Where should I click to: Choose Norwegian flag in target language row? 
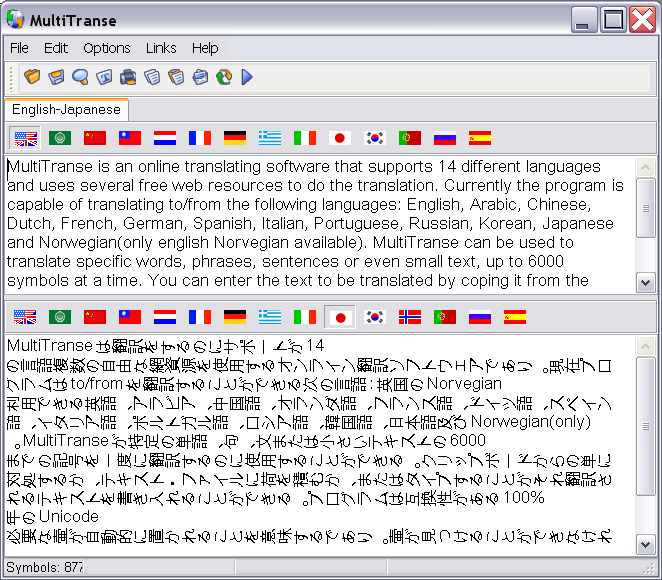(410, 317)
